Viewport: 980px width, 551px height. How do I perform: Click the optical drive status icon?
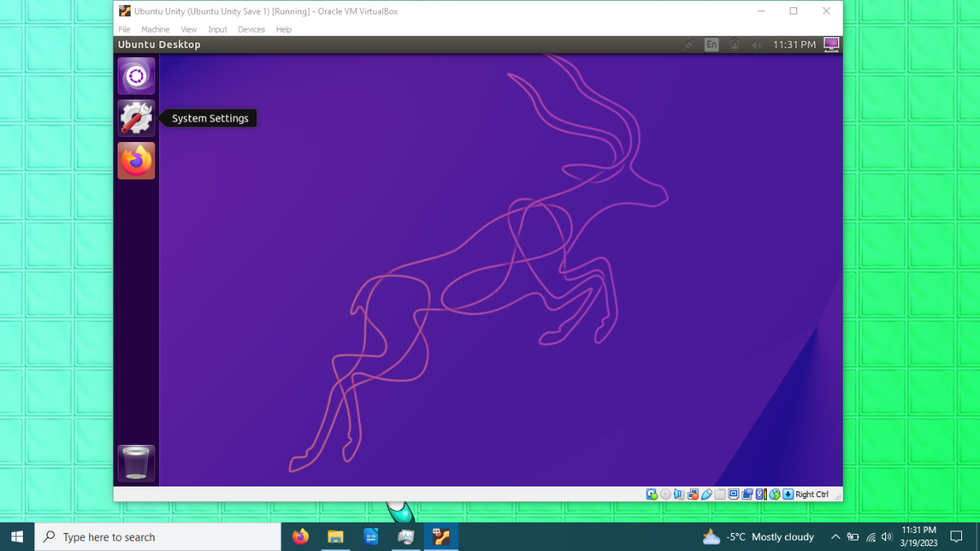(x=666, y=494)
